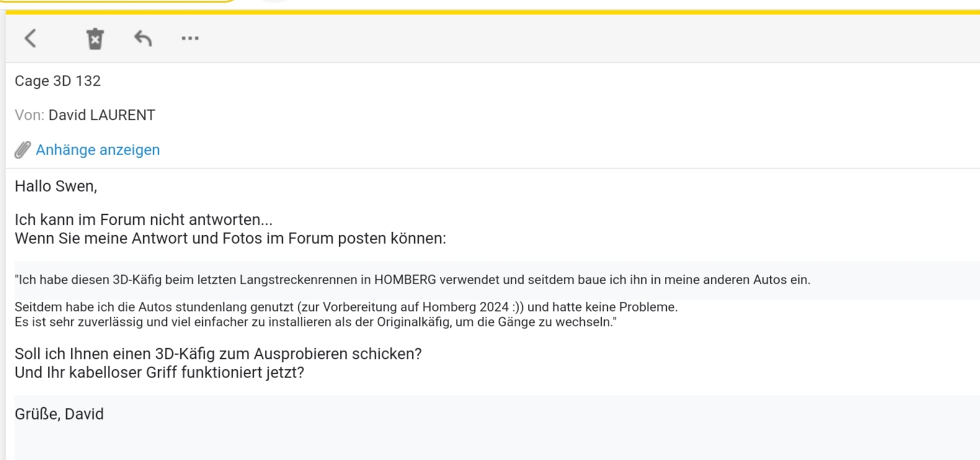Viewport: 980px width, 460px height.
Task: Click the line starting 'Es ist sehr zuverlässig'
Action: pos(315,322)
